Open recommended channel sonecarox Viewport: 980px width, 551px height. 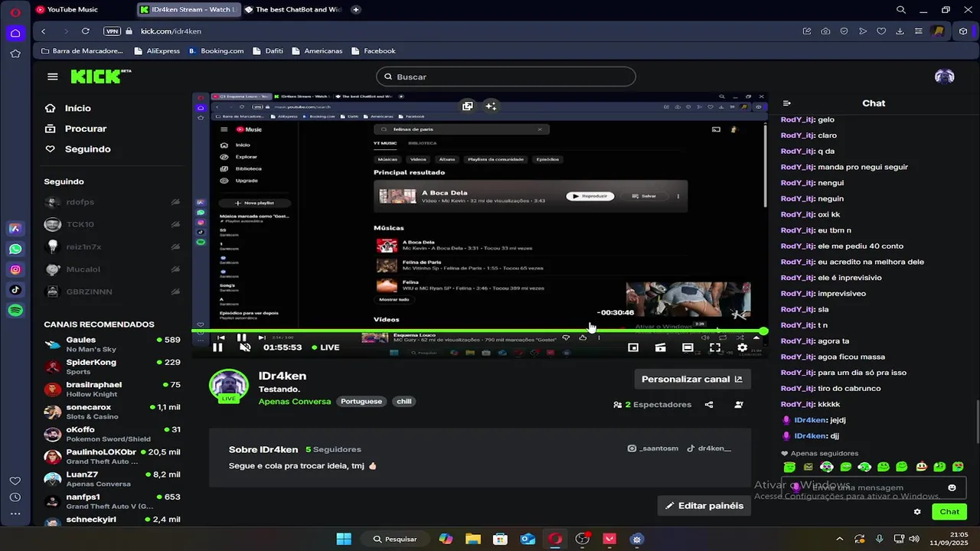pos(112,412)
